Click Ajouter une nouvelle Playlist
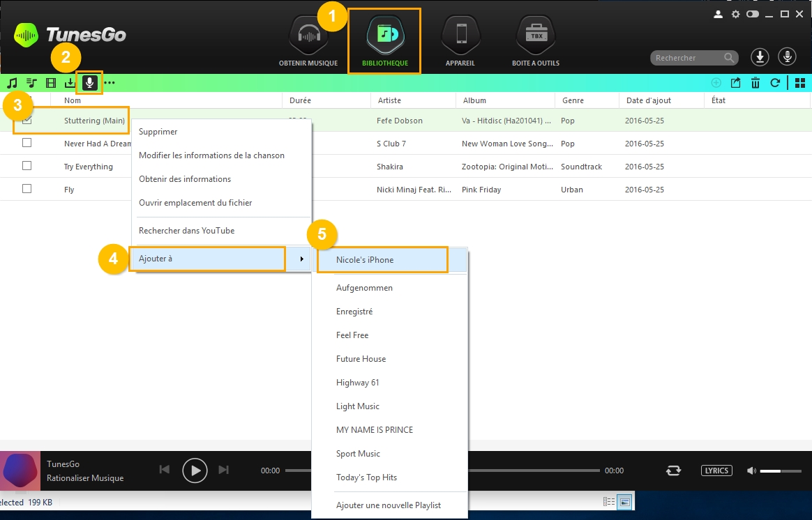 [x=388, y=505]
